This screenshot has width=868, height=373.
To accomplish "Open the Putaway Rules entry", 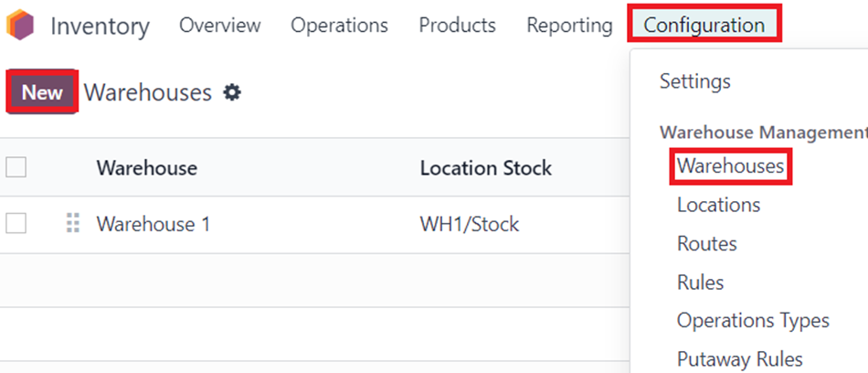I will tap(739, 359).
